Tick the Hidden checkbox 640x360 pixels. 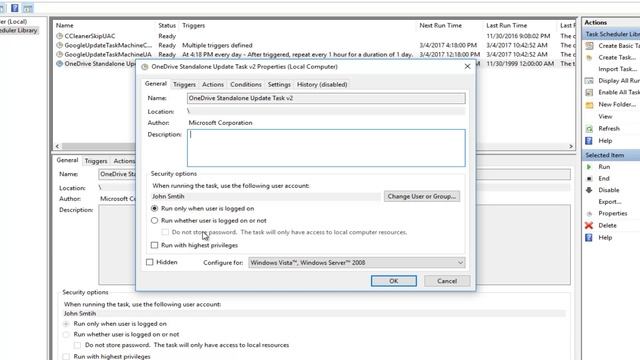[150, 262]
